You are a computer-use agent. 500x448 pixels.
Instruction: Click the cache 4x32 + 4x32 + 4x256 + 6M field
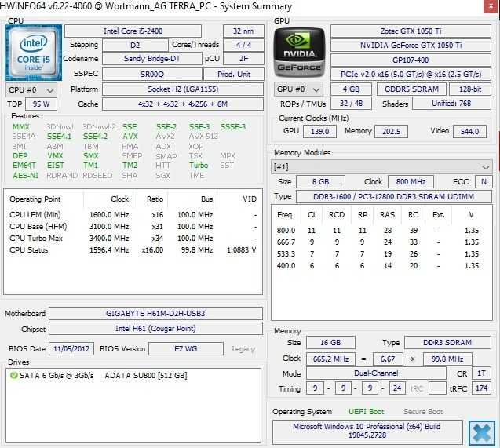click(x=183, y=104)
